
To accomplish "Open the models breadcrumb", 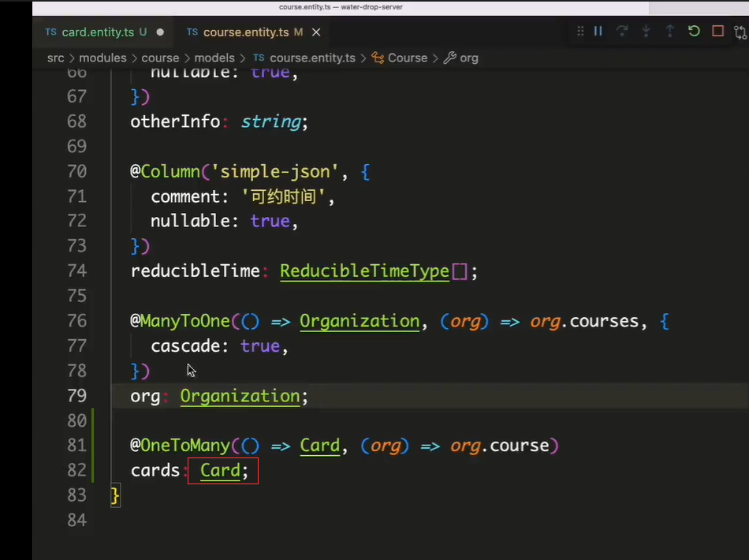I will tap(214, 58).
